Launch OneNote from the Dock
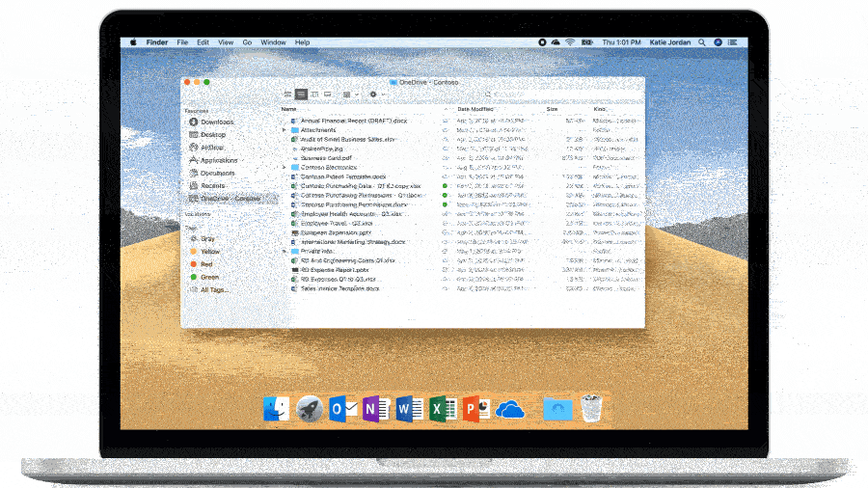 (376, 410)
